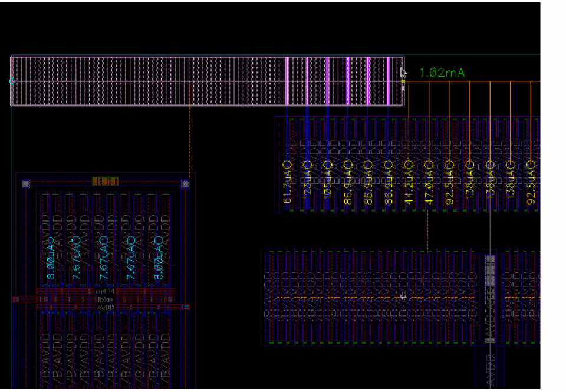Select the 61.7uA current annotation

coord(287,183)
